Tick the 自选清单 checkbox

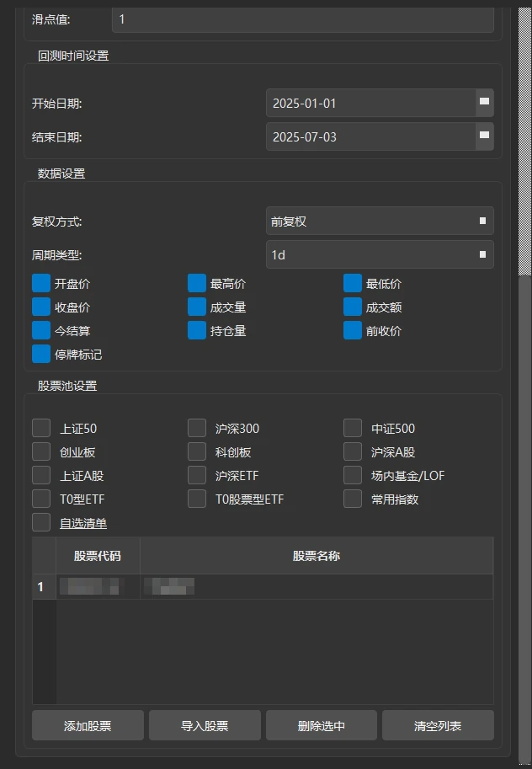pos(41,523)
